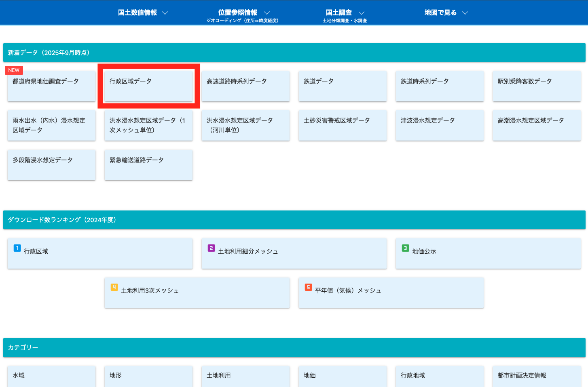This screenshot has height=387, width=588.
Task: Open the 地図で見る dropdown chevron
Action: click(x=465, y=13)
